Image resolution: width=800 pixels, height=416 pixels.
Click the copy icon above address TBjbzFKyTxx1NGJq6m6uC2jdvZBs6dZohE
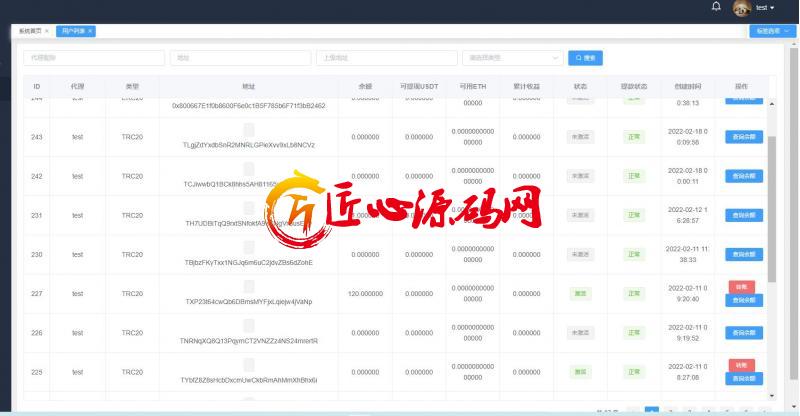248,247
